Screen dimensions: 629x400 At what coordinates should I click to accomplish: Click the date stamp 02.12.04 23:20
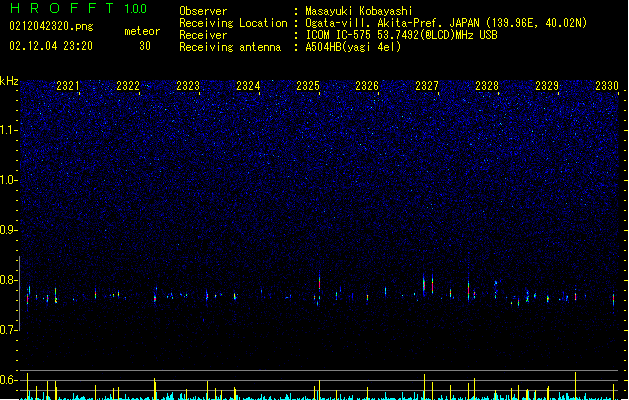pos(51,46)
